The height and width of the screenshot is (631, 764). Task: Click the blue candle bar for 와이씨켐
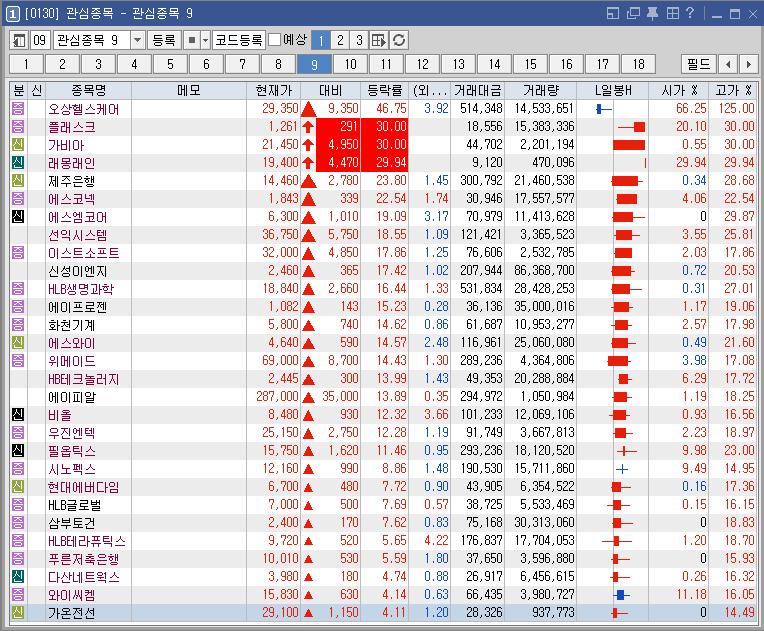click(620, 595)
